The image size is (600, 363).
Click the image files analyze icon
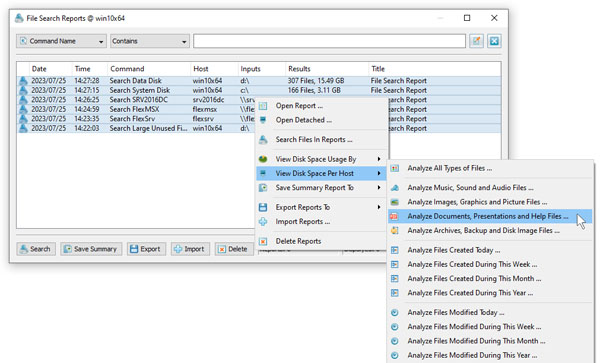click(395, 202)
